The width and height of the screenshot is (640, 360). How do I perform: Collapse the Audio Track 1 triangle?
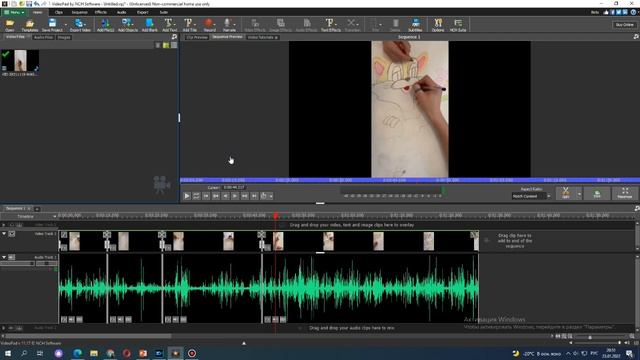click(4, 257)
